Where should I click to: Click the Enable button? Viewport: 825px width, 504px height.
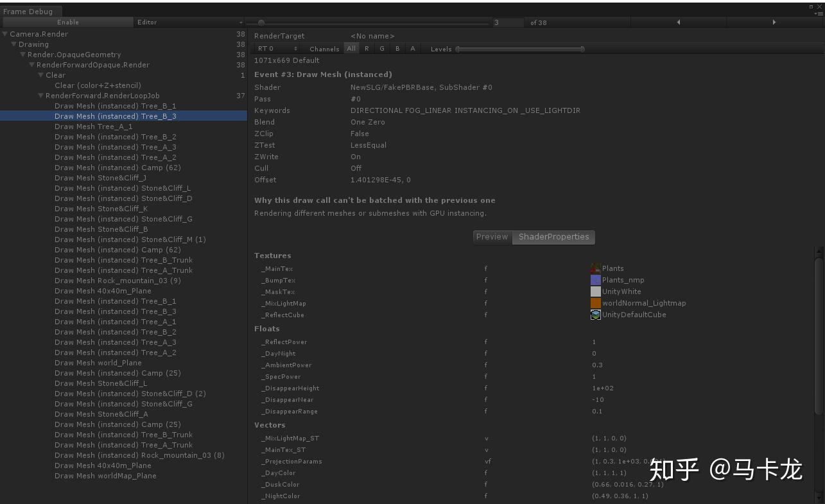click(68, 22)
